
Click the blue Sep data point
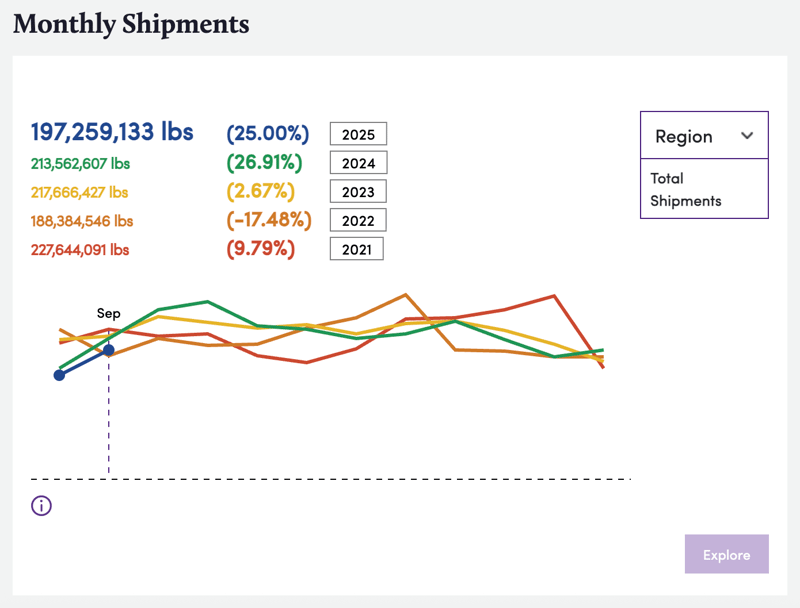pos(109,350)
